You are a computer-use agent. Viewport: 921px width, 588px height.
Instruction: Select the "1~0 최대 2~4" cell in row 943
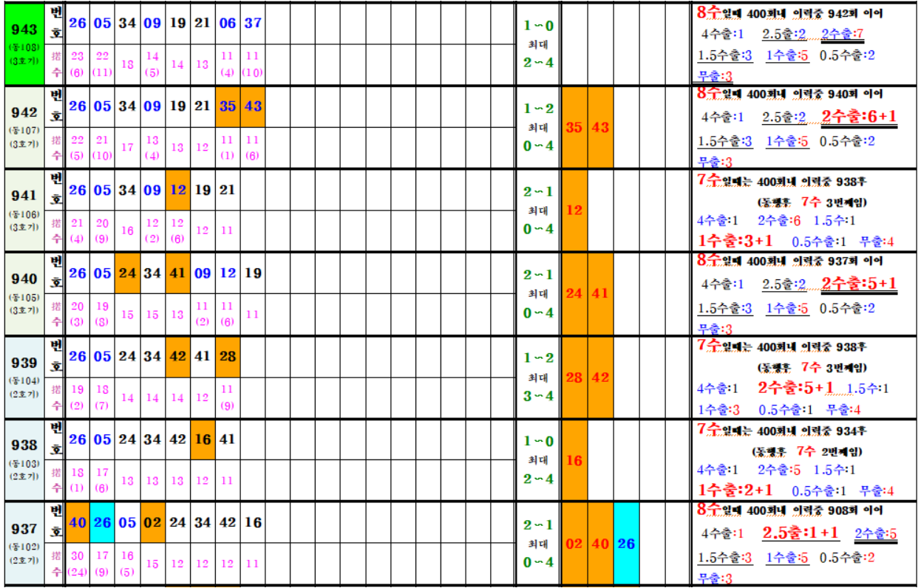click(x=538, y=44)
